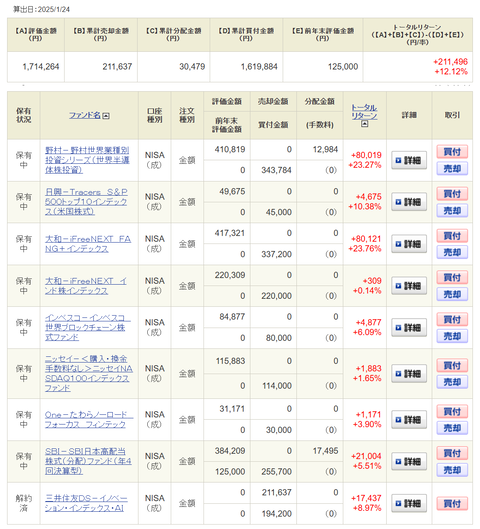The width and height of the screenshot is (480, 529).
Task: Select total return value +211,496
Action: click(450, 62)
